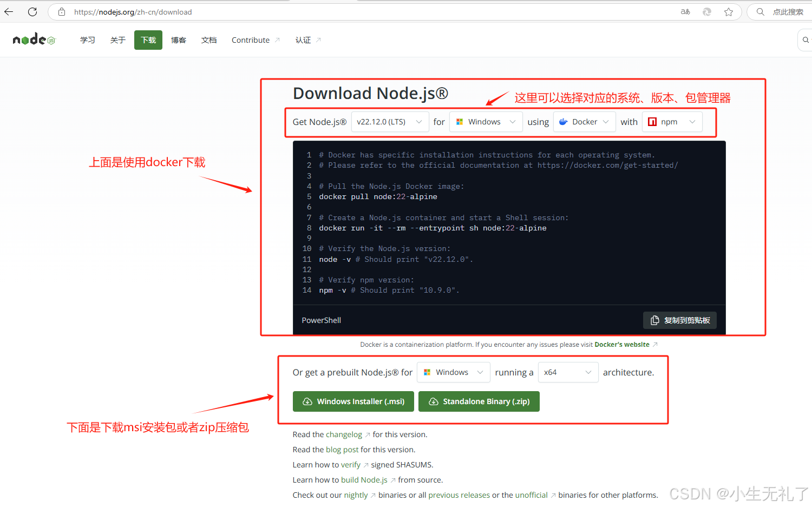Click the Windows logo in top platform selector

pos(460,122)
